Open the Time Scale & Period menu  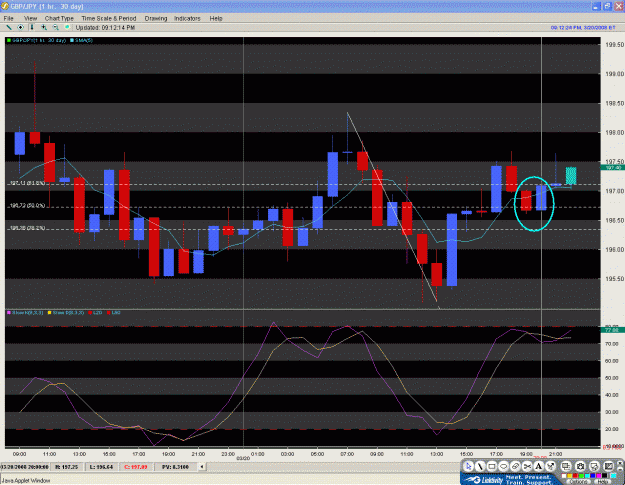click(x=109, y=18)
